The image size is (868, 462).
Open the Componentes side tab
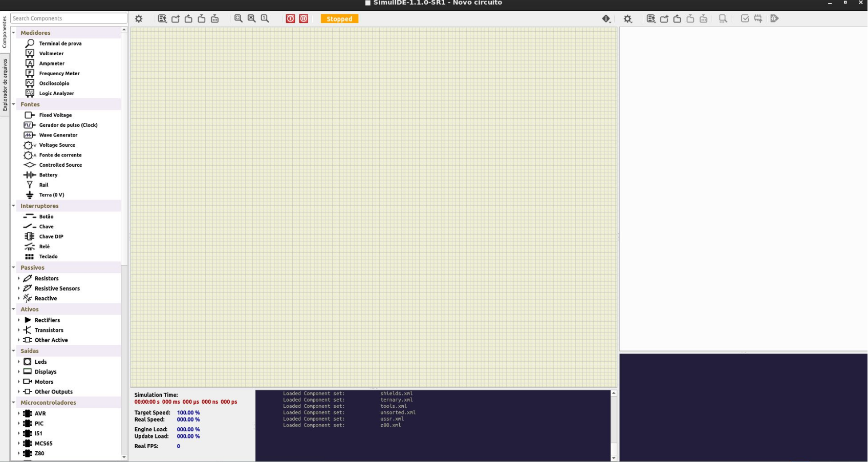[x=5, y=32]
